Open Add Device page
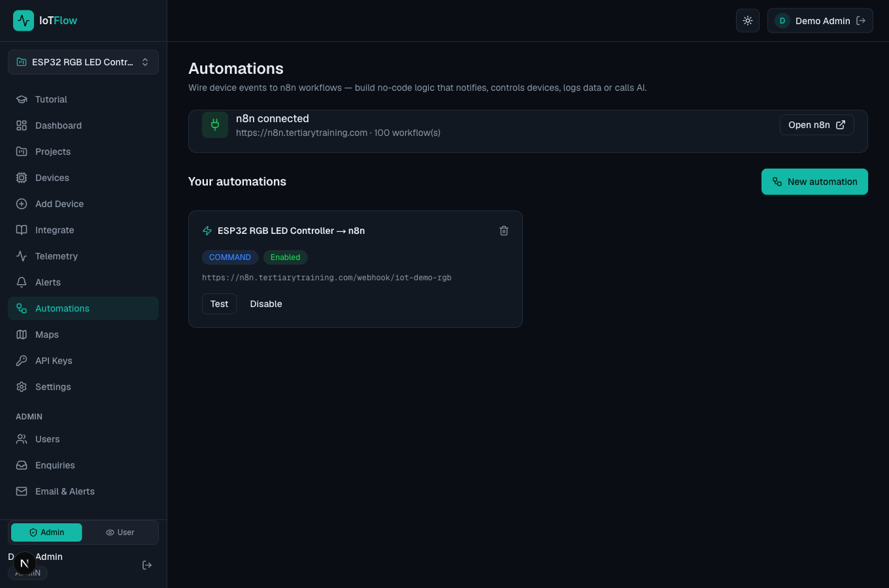This screenshot has height=588, width=889. (x=83, y=204)
